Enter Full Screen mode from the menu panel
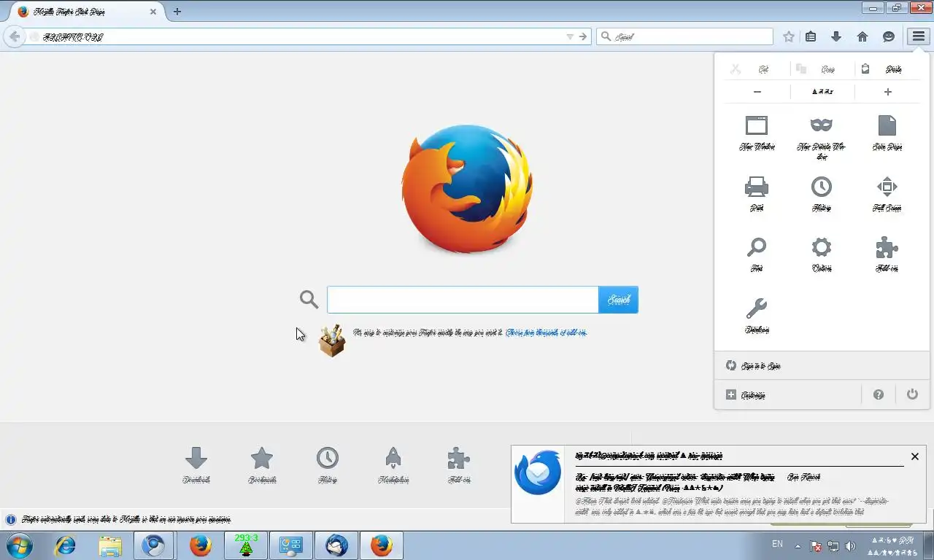Viewport: 934px width, 560px height. [887, 193]
